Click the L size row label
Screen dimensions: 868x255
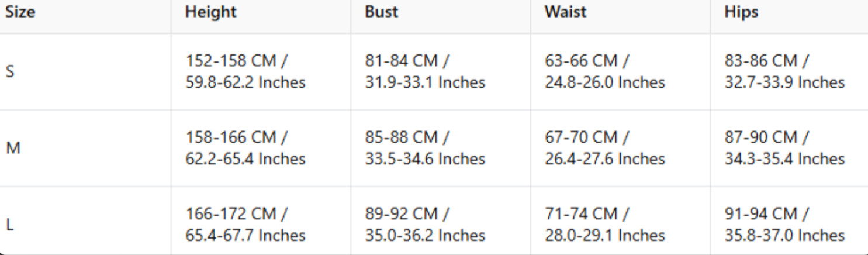[9, 225]
